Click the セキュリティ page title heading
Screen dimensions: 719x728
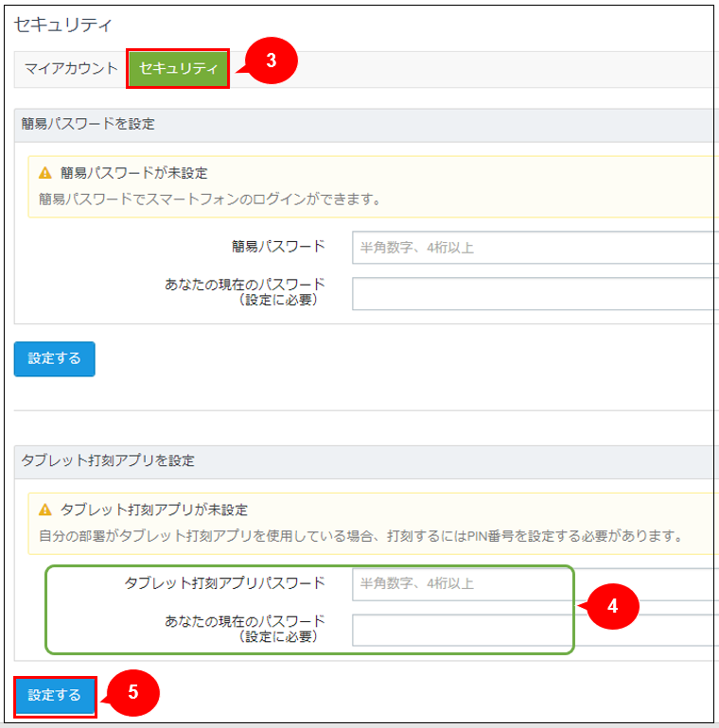click(x=63, y=22)
